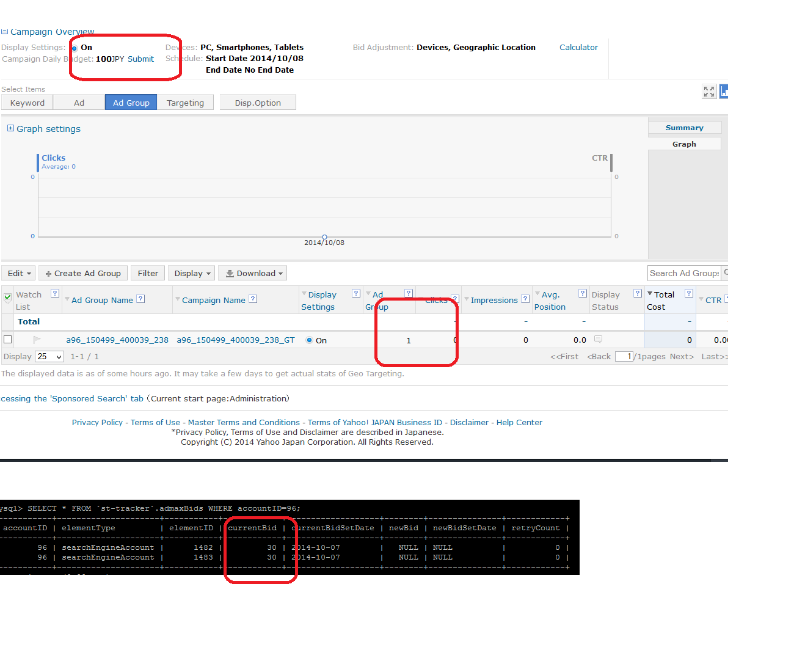This screenshot has width=794, height=672.
Task: Sort by Ad Group Name column
Action: point(102,300)
